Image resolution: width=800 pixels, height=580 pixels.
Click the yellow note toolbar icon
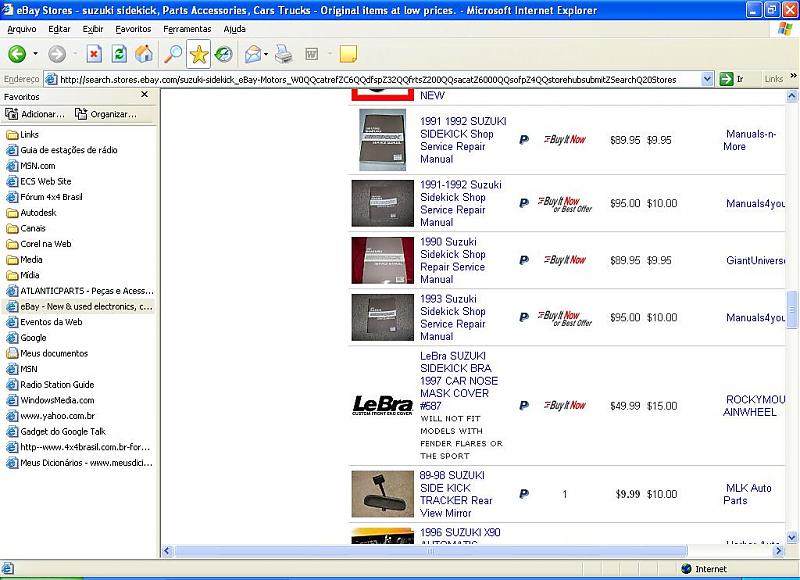(348, 54)
